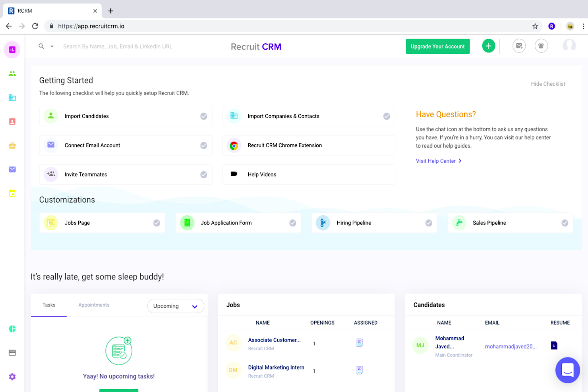Viewport: 588px width, 392px height.
Task: Open the user profile avatar
Action: [569, 45]
